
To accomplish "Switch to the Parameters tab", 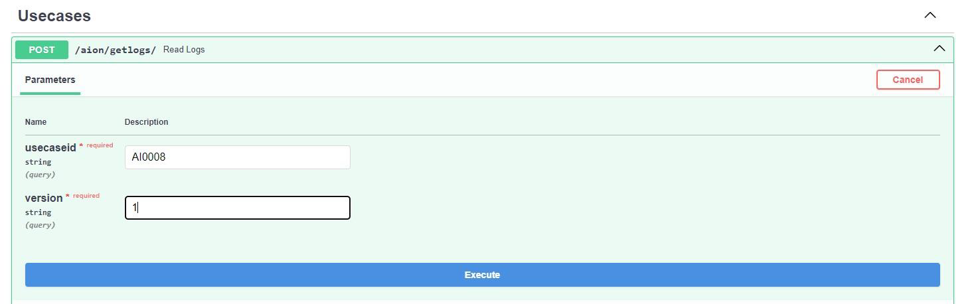I will [50, 80].
